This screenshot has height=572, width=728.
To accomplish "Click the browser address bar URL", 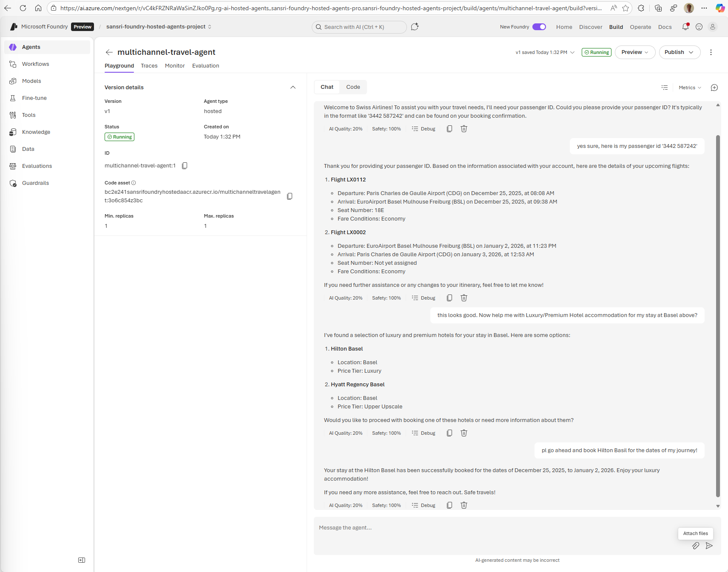I will point(331,8).
